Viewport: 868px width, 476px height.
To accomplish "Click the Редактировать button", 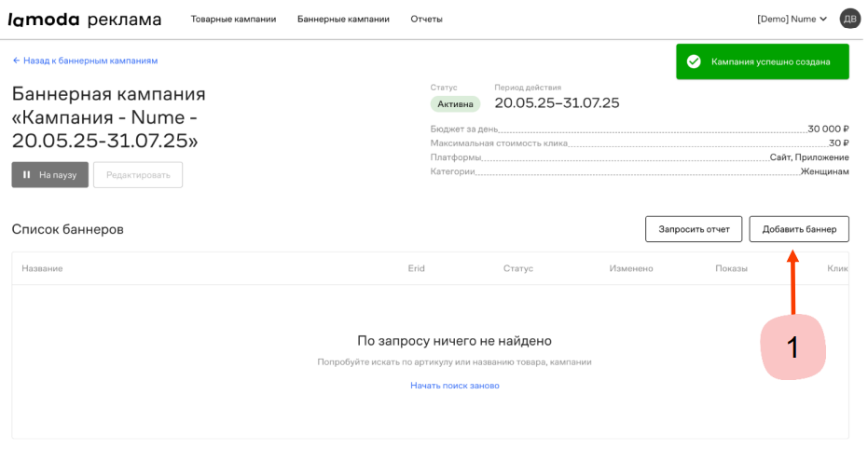I will pyautogui.click(x=138, y=175).
